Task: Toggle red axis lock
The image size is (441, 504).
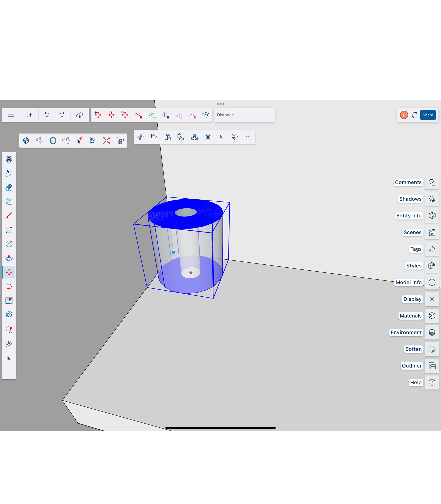Action: coord(139,115)
